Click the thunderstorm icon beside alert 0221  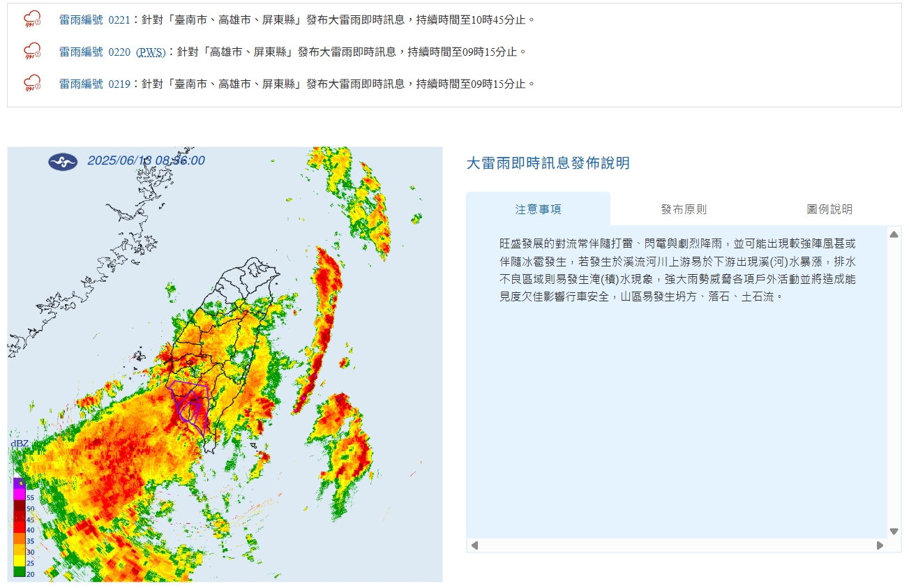point(32,20)
